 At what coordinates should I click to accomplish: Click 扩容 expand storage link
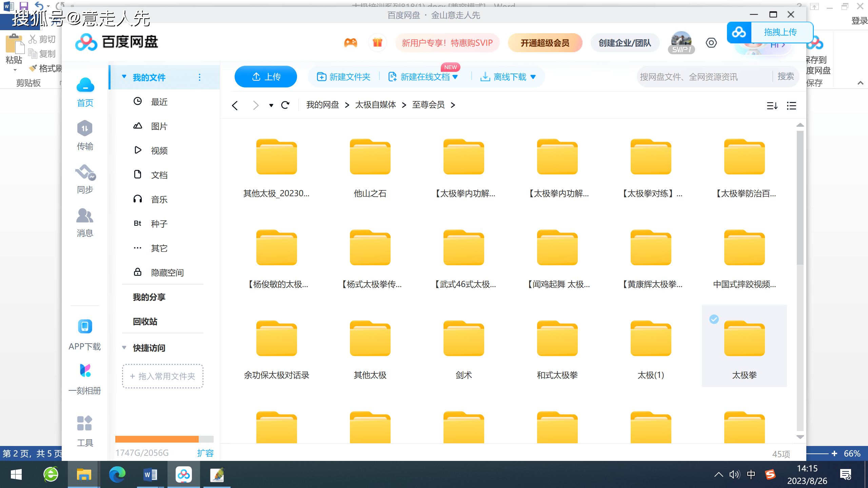pyautogui.click(x=205, y=453)
